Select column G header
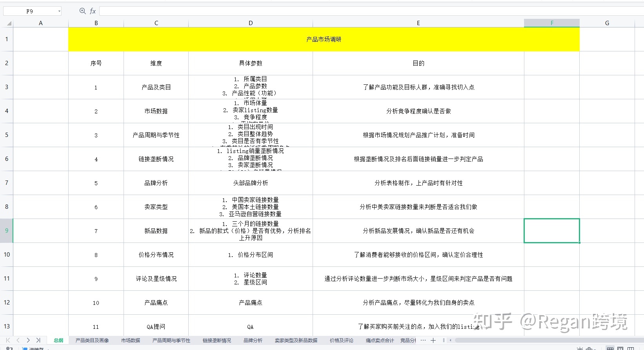Screen dimensions: 644x350 click(x=607, y=23)
